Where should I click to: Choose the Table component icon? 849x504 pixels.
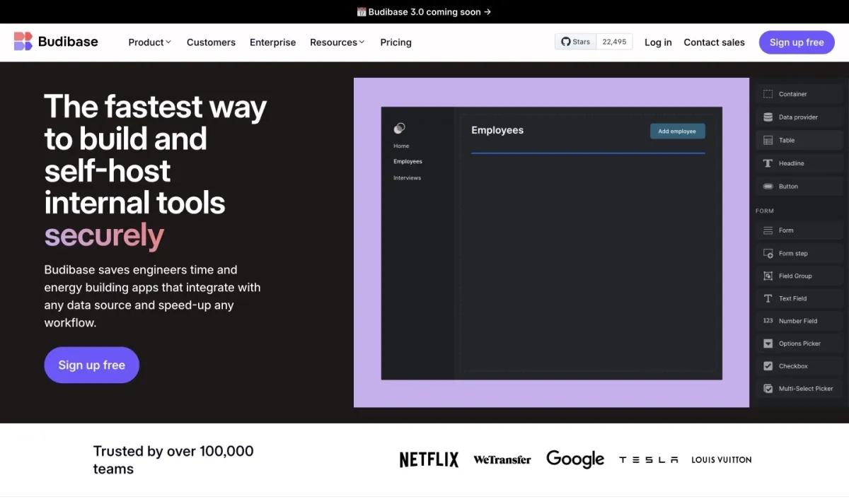coord(768,141)
